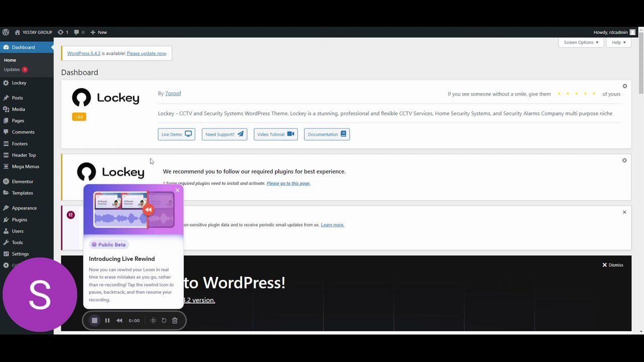This screenshot has height=362, width=644.
Task: Dismiss the Welcome to WordPress panel
Action: coord(613,265)
